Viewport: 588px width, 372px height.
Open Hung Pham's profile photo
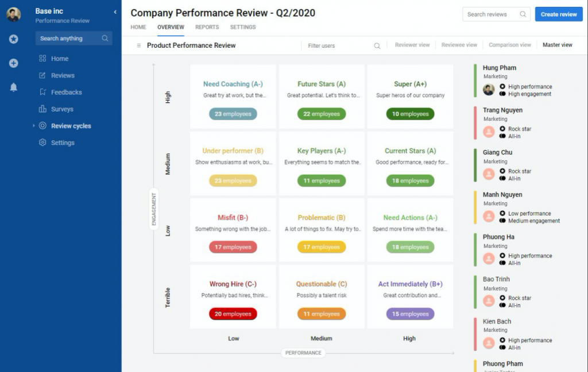pyautogui.click(x=488, y=90)
